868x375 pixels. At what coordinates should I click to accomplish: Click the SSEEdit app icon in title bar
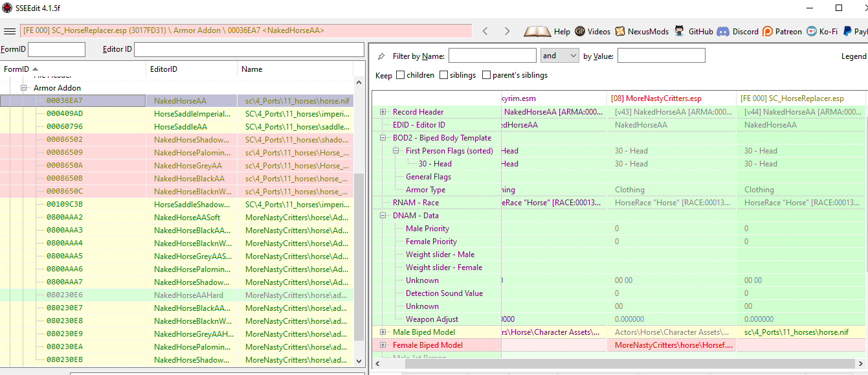7,8
